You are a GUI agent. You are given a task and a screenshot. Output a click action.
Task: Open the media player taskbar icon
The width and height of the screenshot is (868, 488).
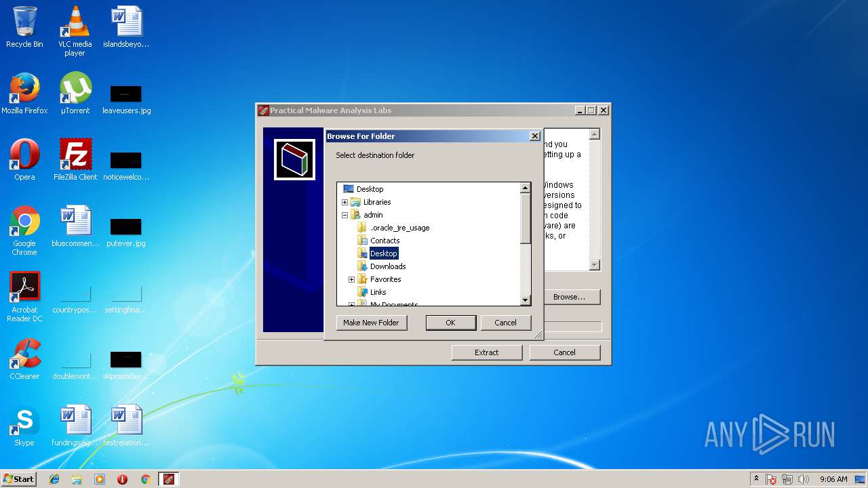(100, 479)
